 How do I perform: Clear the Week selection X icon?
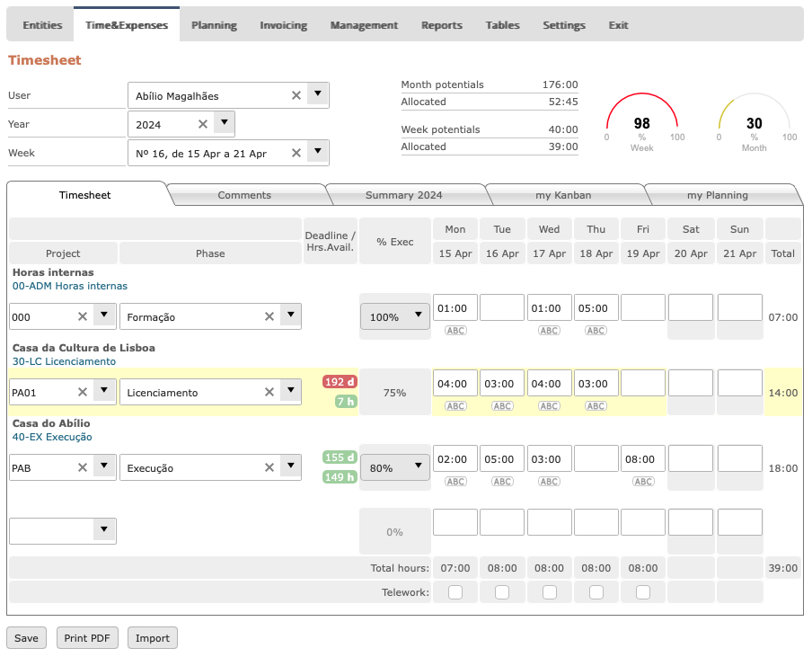coord(296,153)
